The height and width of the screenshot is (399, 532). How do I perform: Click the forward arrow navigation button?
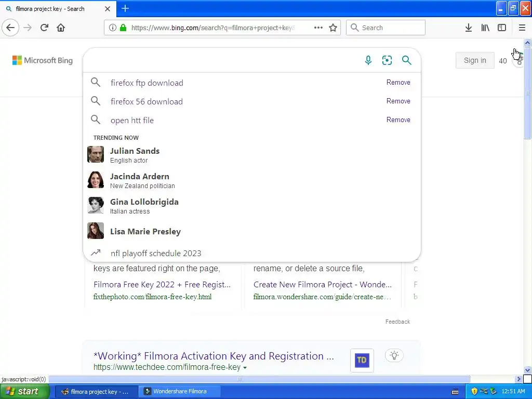click(x=28, y=28)
